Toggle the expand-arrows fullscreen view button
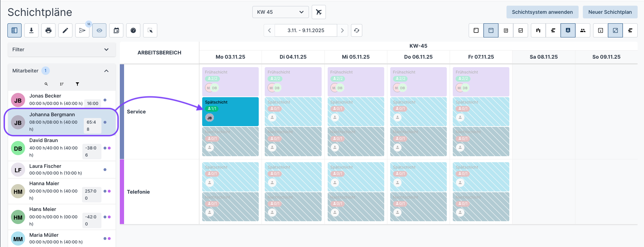Viewport: 644px width, 247px height. 615,30
